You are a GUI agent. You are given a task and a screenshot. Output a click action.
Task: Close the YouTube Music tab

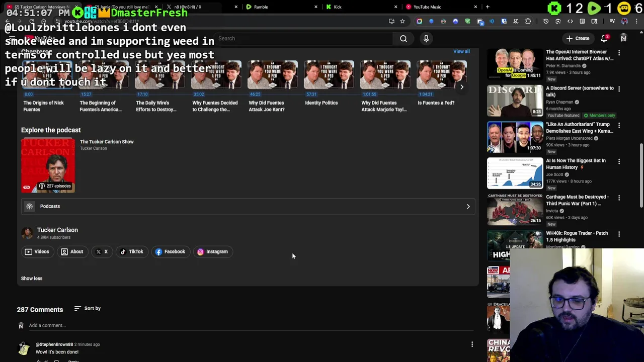pos(475,7)
